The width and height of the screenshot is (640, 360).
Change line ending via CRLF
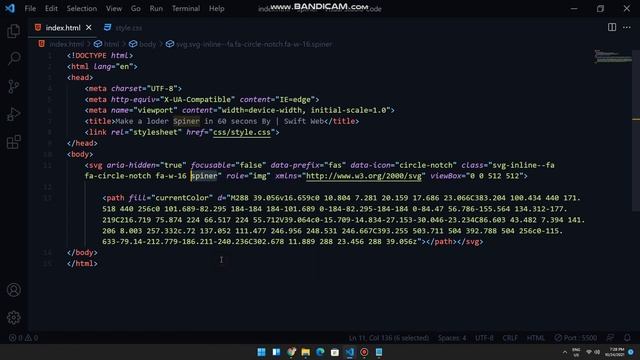(x=510, y=338)
